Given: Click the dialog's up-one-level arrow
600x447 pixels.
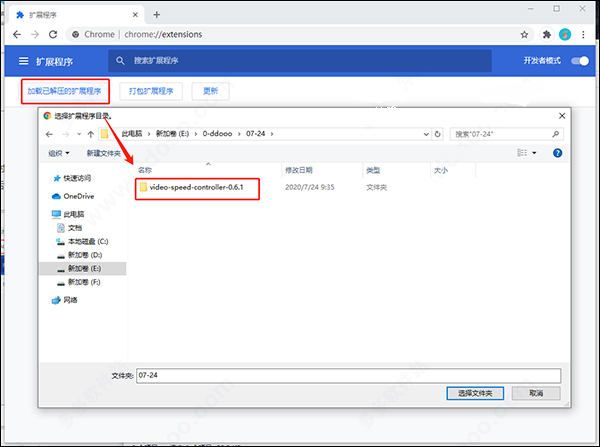Looking at the screenshot, I should click(91, 134).
